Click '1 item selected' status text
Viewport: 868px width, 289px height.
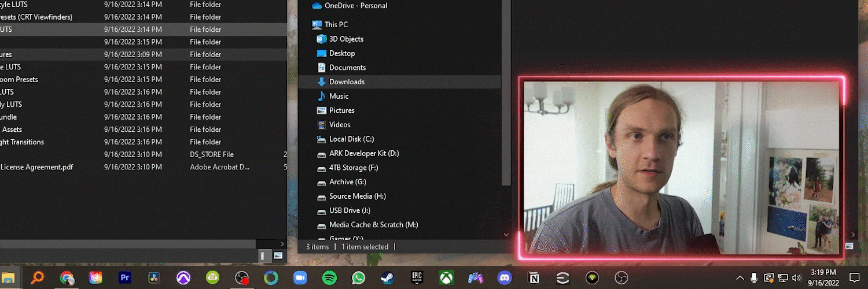365,247
